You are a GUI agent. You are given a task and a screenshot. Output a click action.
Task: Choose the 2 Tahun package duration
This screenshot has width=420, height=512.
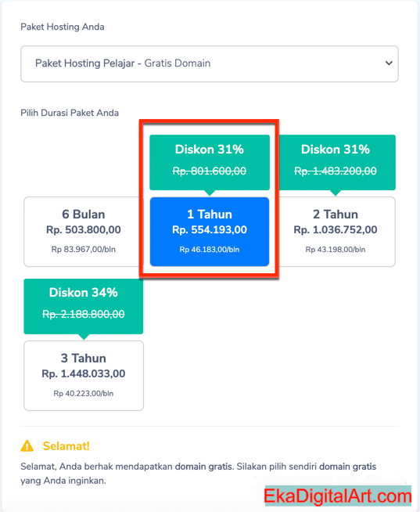point(336,232)
